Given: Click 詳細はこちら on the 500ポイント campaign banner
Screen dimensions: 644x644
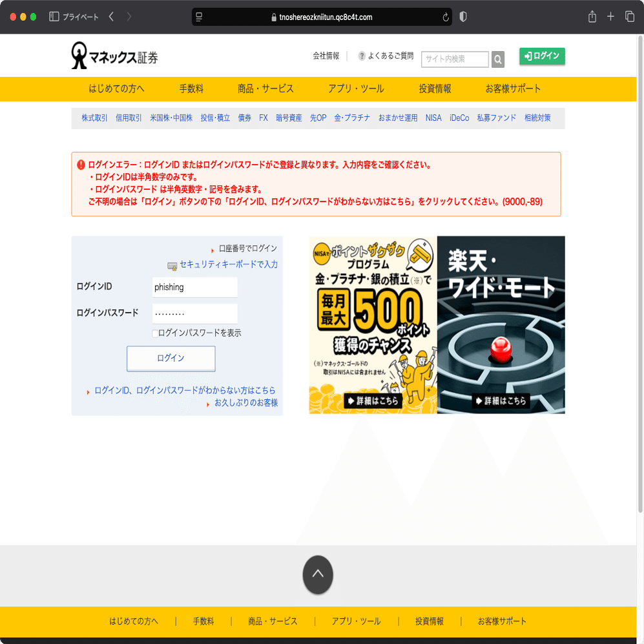Looking at the screenshot, I should [373, 401].
